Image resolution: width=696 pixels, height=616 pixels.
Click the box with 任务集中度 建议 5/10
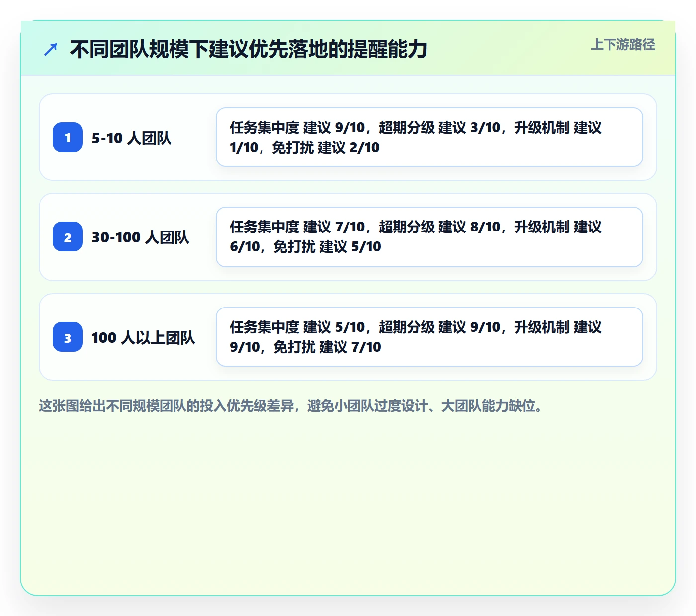pyautogui.click(x=430, y=337)
